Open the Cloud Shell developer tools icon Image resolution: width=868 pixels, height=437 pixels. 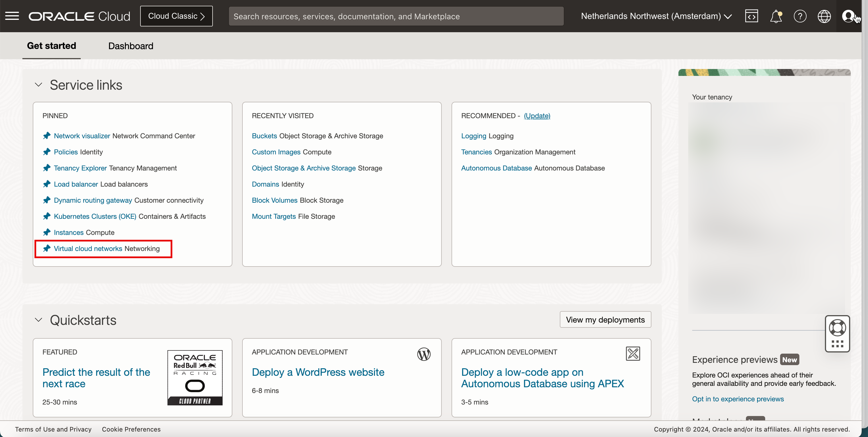coord(751,16)
